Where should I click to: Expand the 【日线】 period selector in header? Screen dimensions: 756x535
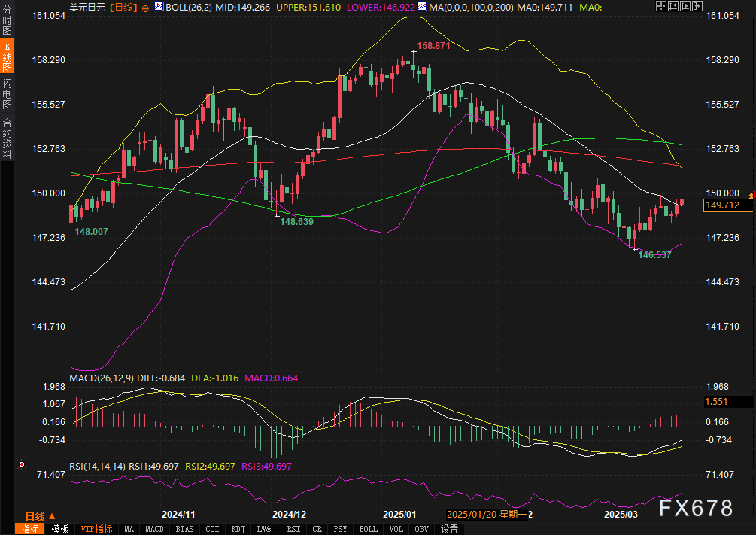[x=123, y=7]
